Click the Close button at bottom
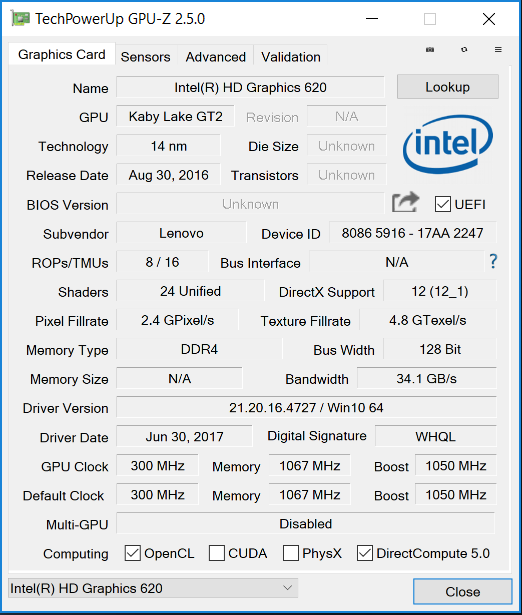This screenshot has height=615, width=522. coord(462,591)
